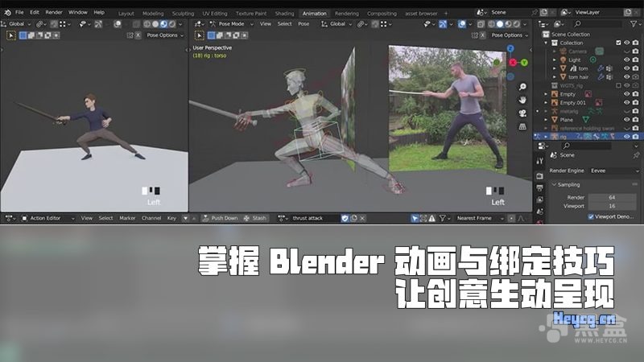Hide Light object via eye icon
Viewport: 644px width, 362px height.
tap(627, 60)
